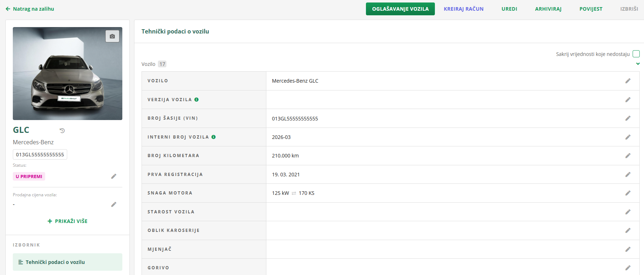644x275 pixels.
Task: Open Tehnički podaci o vozilu in the Izbornik
Action: point(68,262)
